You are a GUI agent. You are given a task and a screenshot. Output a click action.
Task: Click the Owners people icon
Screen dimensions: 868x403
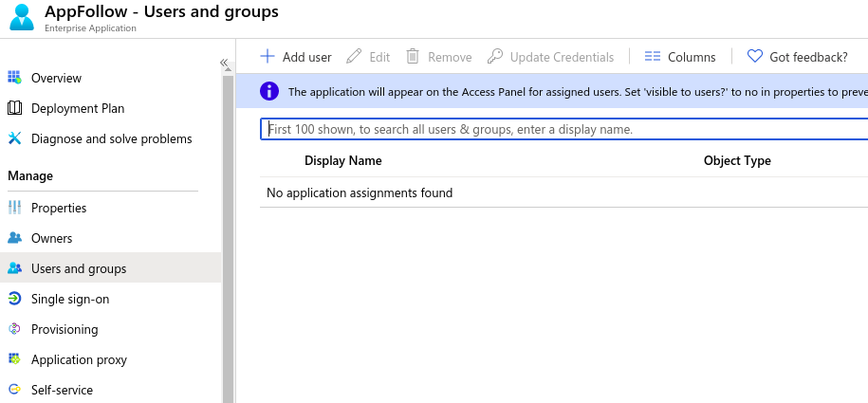pyautogui.click(x=14, y=238)
